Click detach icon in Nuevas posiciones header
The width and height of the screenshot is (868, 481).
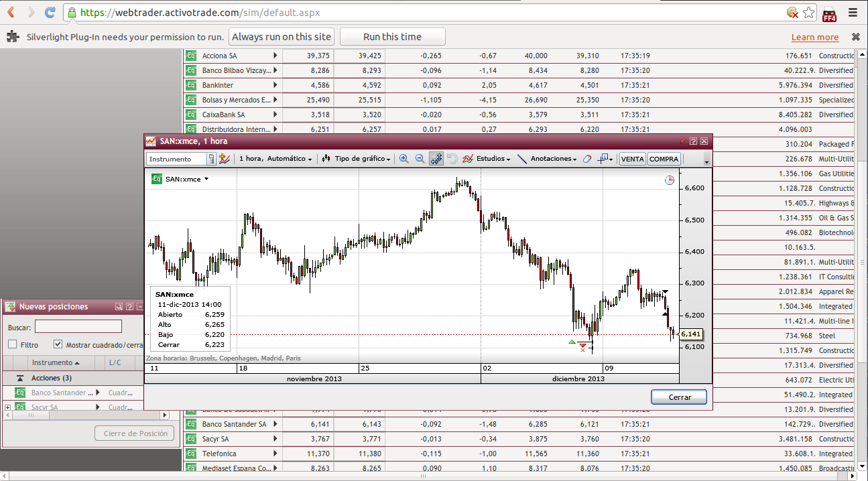pos(119,306)
